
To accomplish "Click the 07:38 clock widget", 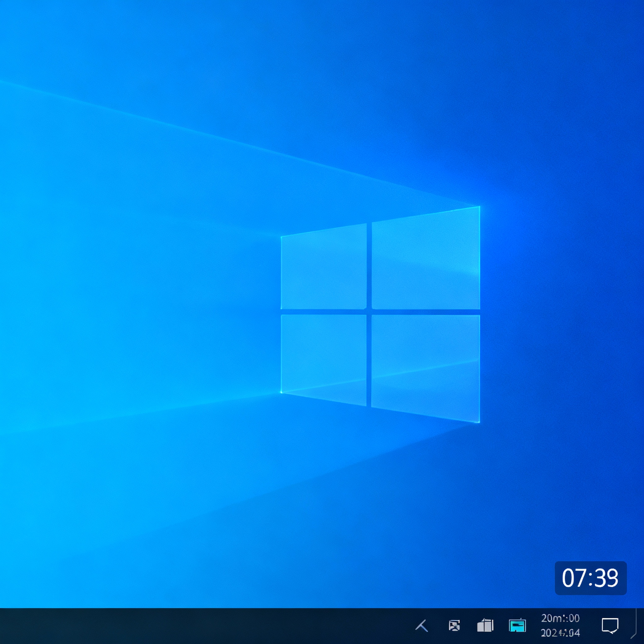I will point(591,578).
